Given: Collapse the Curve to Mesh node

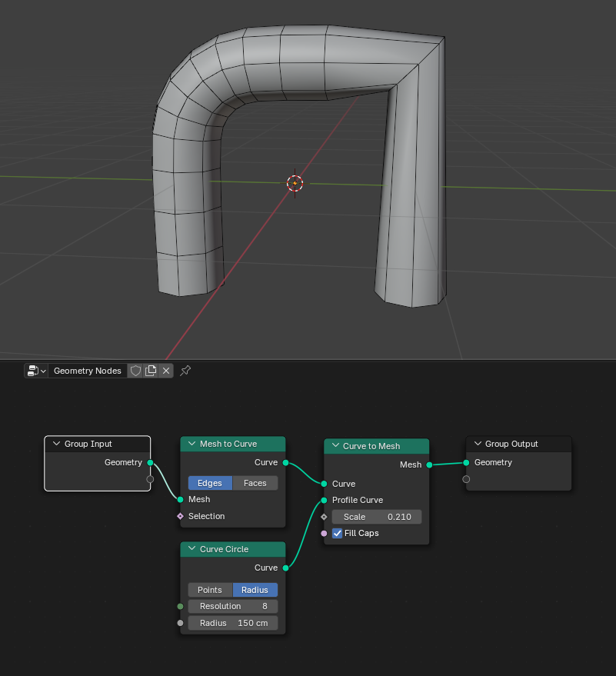Looking at the screenshot, I should coord(335,446).
